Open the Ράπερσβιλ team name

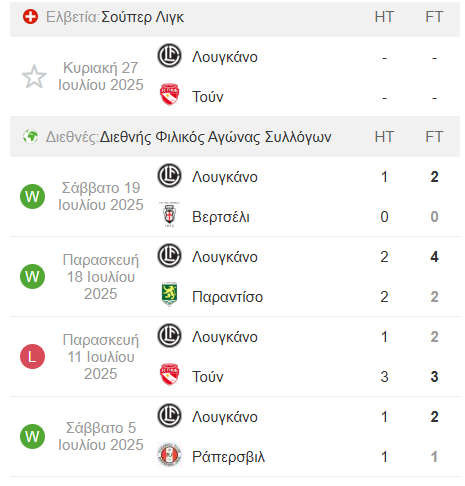(229, 457)
